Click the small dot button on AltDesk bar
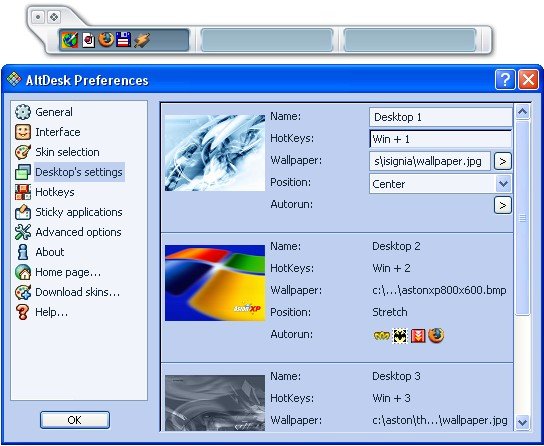This screenshot has height=446, width=544. tap(38, 17)
